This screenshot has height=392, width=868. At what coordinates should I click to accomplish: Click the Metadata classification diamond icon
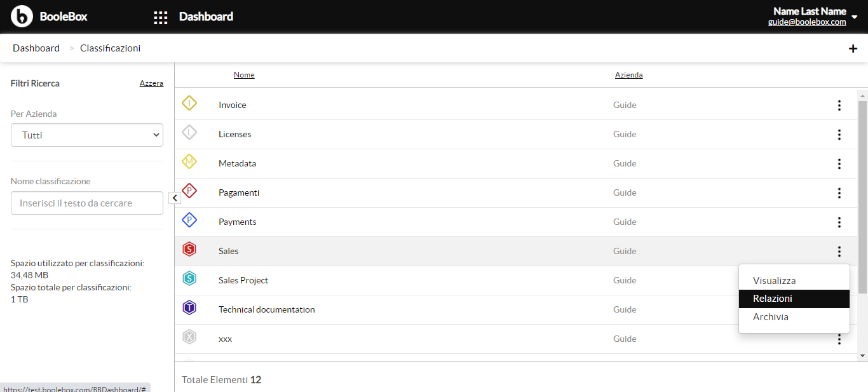click(189, 161)
